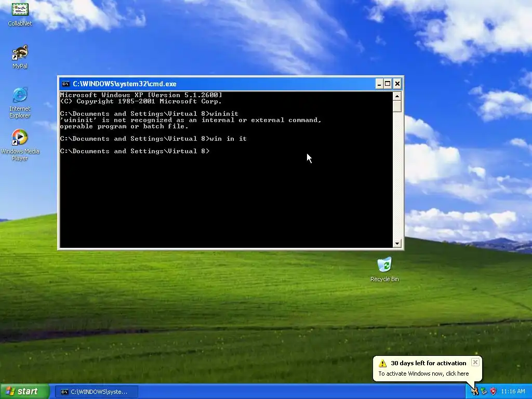
Task: Click the activation warning icon in the balloon
Action: pos(383,363)
